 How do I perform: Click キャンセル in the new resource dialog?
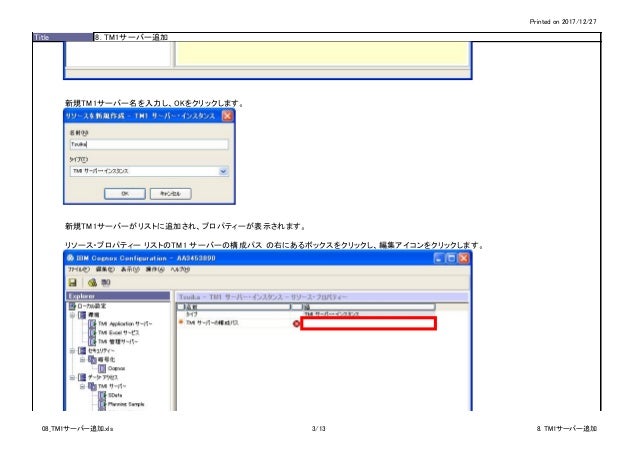[170, 194]
